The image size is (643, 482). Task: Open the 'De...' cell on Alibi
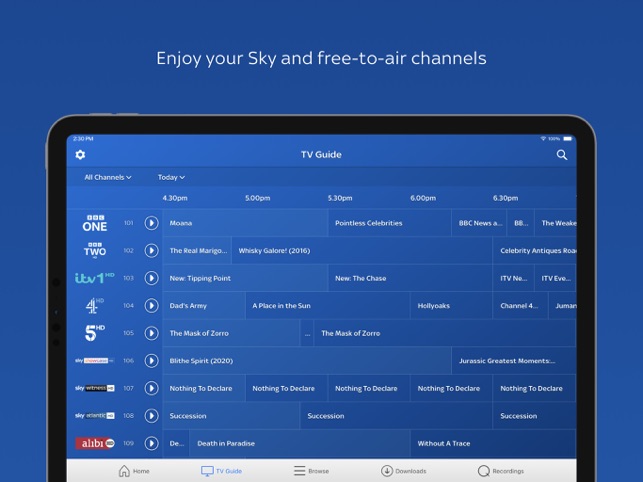(176, 443)
